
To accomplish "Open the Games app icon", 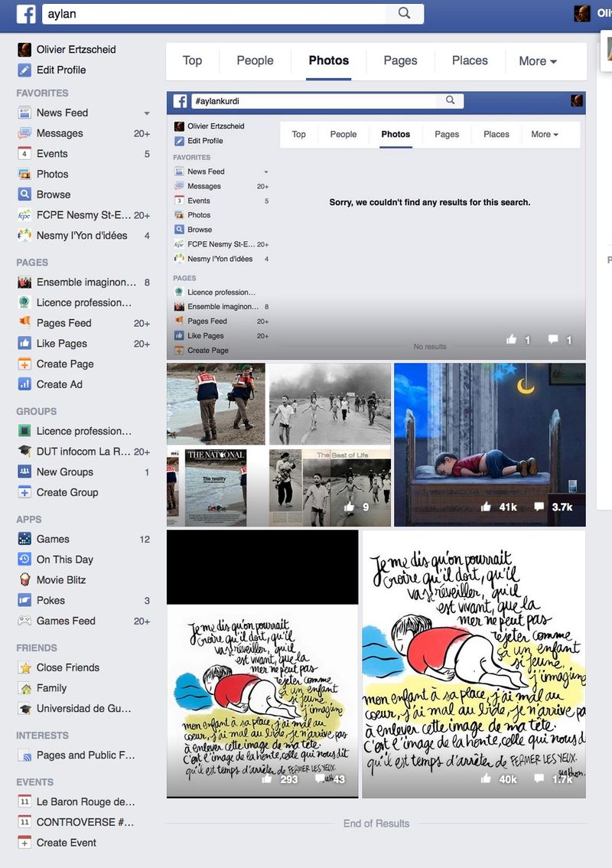I will pyautogui.click(x=24, y=539).
